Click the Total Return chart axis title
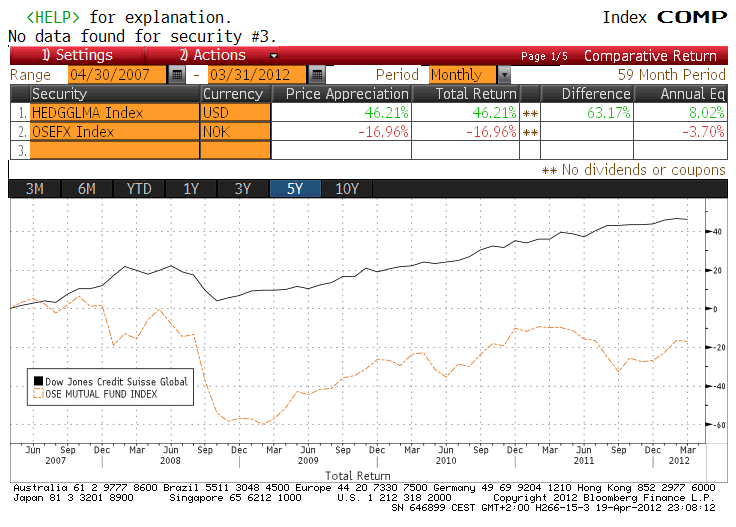Screen dimensions: 736x527 coord(358,475)
